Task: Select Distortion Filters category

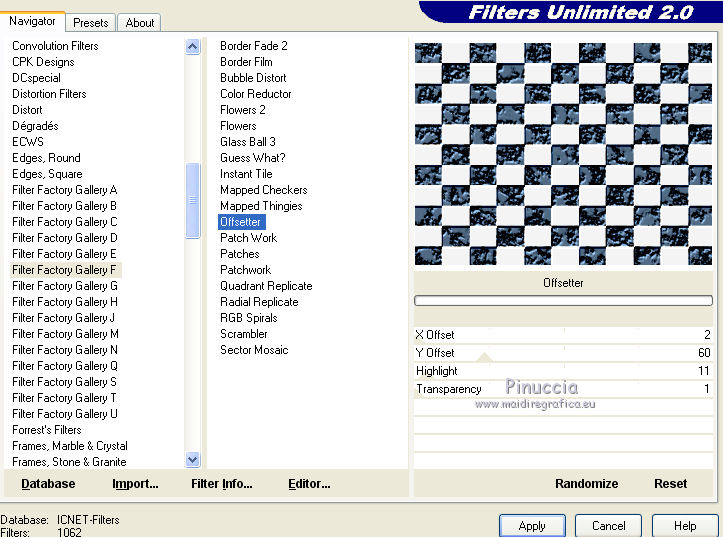Action: pos(49,94)
